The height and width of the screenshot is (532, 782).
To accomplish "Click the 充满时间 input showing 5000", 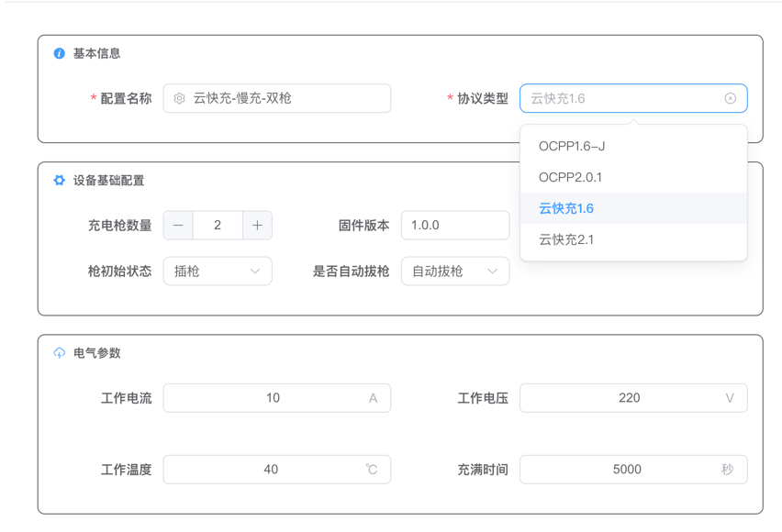I will pos(633,470).
